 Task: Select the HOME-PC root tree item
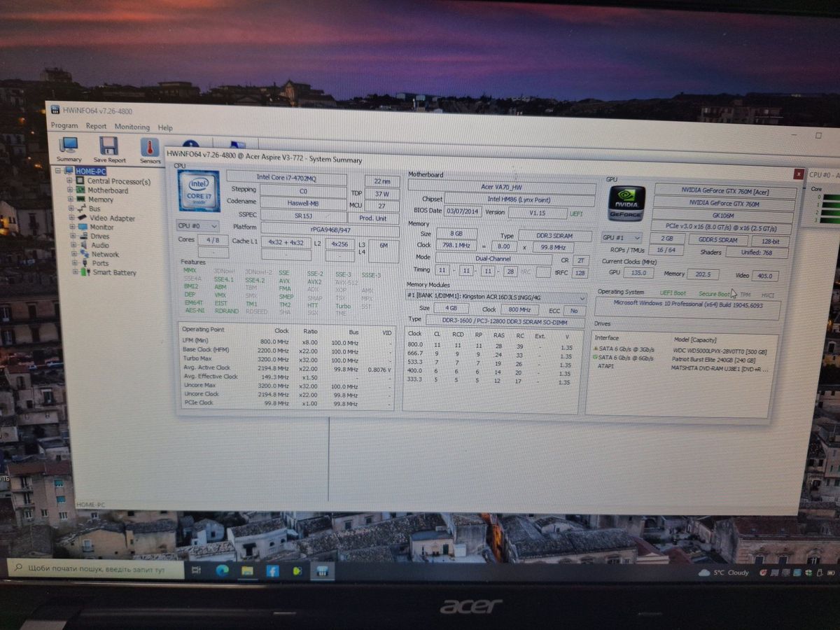pyautogui.click(x=90, y=171)
